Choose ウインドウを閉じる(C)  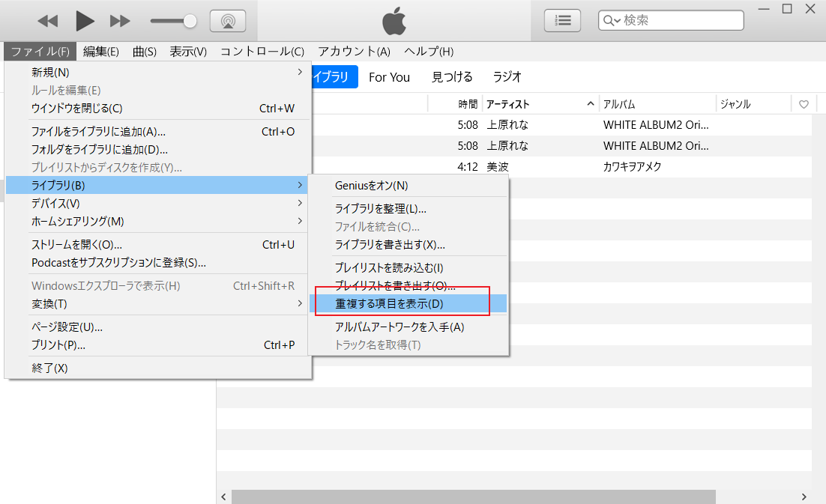[157, 109]
